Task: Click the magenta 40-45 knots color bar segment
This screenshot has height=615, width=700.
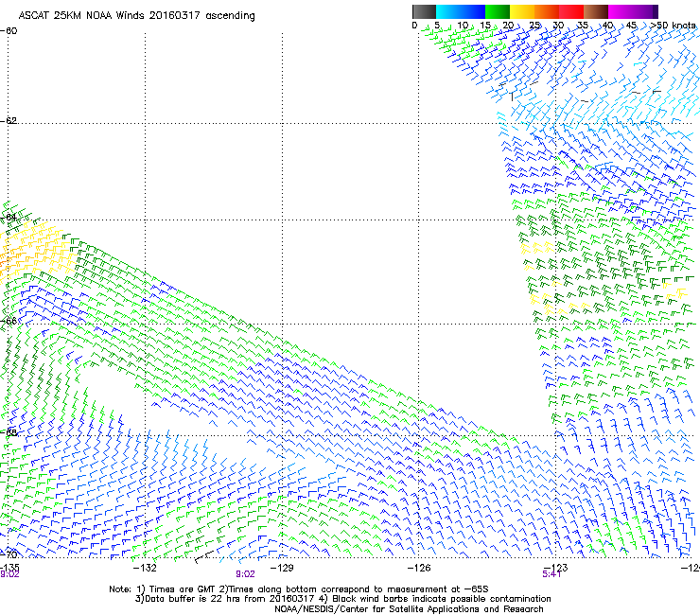Action: [x=621, y=11]
